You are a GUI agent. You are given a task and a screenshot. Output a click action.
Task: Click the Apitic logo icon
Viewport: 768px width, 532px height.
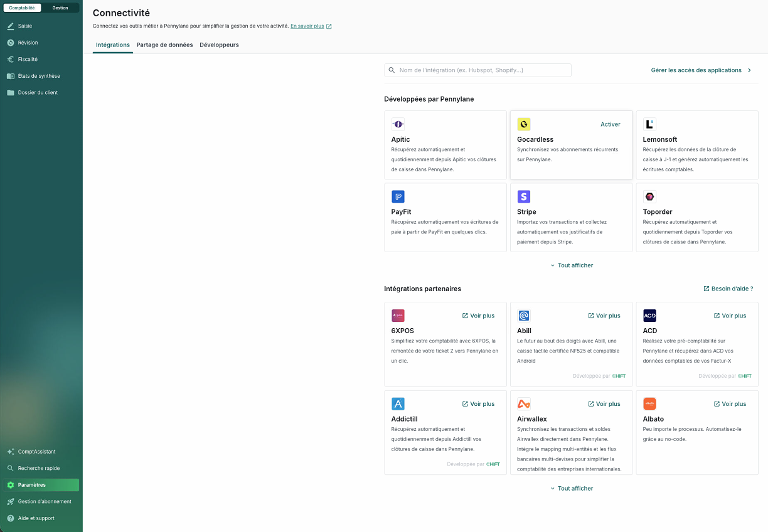398,124
